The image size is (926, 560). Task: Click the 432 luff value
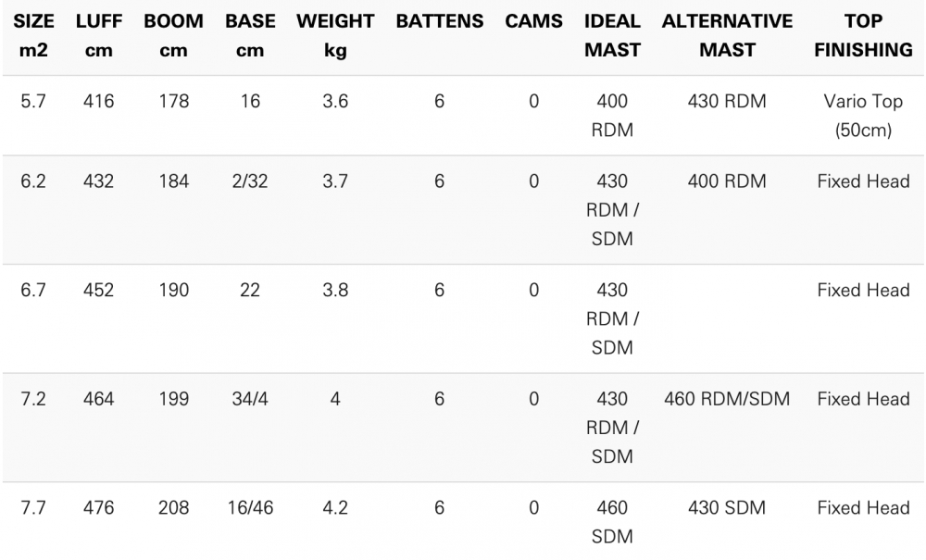[x=99, y=181]
